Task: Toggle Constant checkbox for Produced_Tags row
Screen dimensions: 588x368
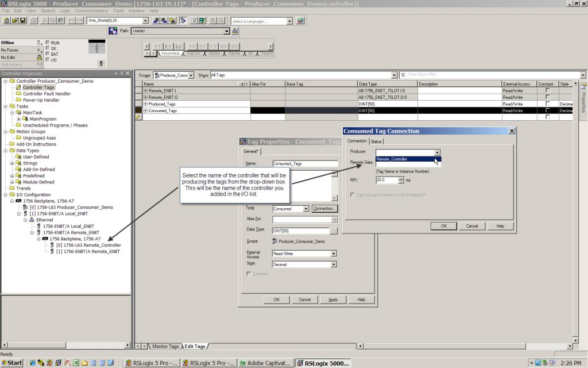Action: 547,103
